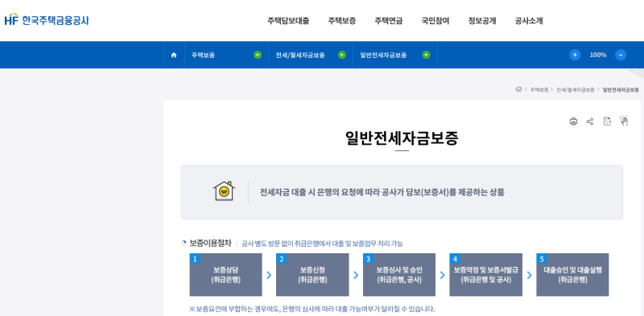This screenshot has width=644, height=316.
Task: Click the HF 한국주택금융공사 logo
Action: click(47, 19)
